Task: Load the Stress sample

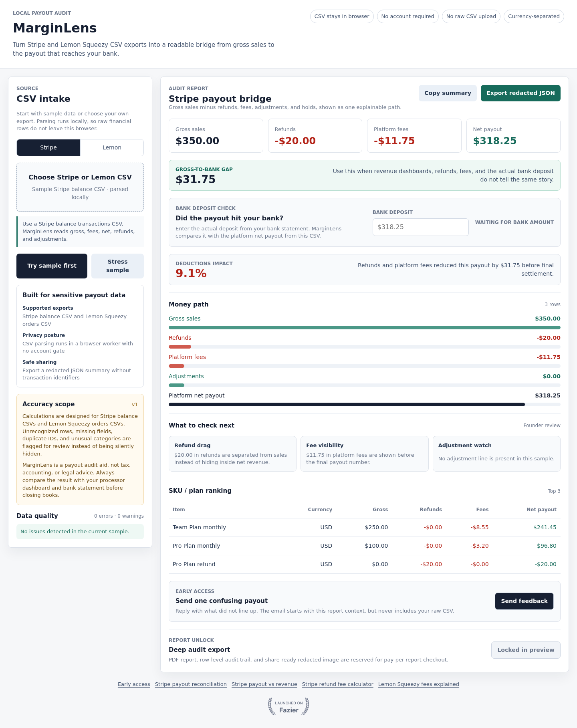Action: (x=117, y=266)
